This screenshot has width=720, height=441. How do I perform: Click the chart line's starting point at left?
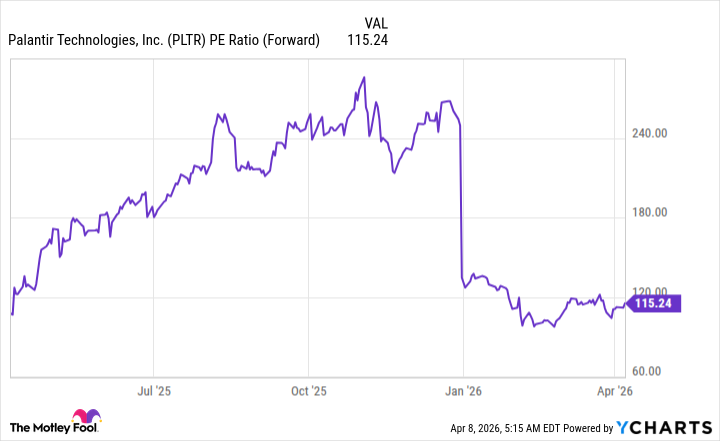(x=11, y=314)
